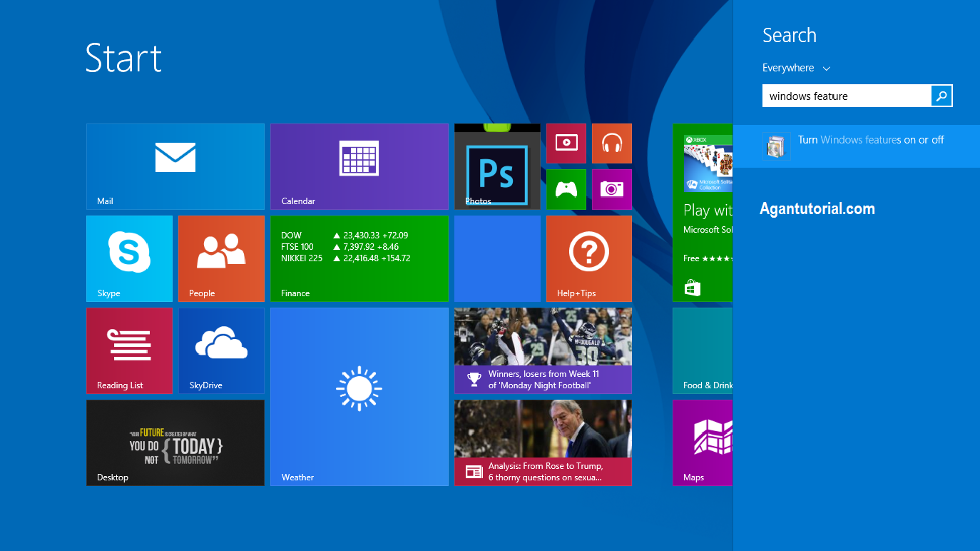Open the Mail tile

[175, 166]
